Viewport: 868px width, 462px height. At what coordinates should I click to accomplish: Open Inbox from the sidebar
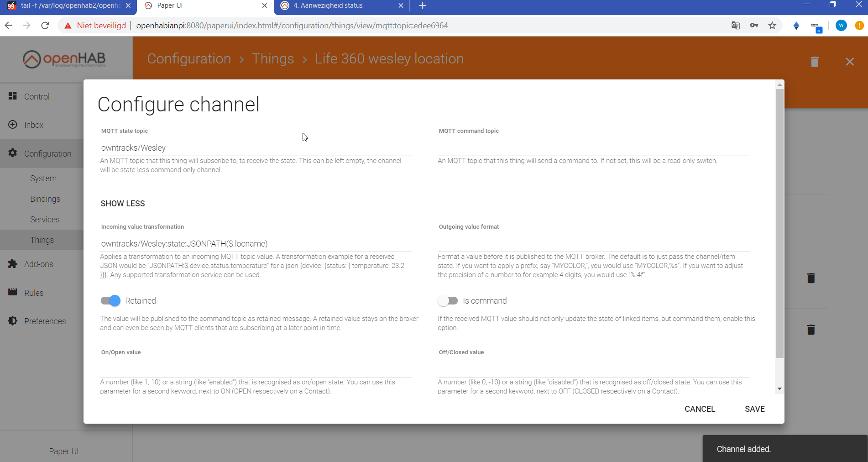click(33, 125)
